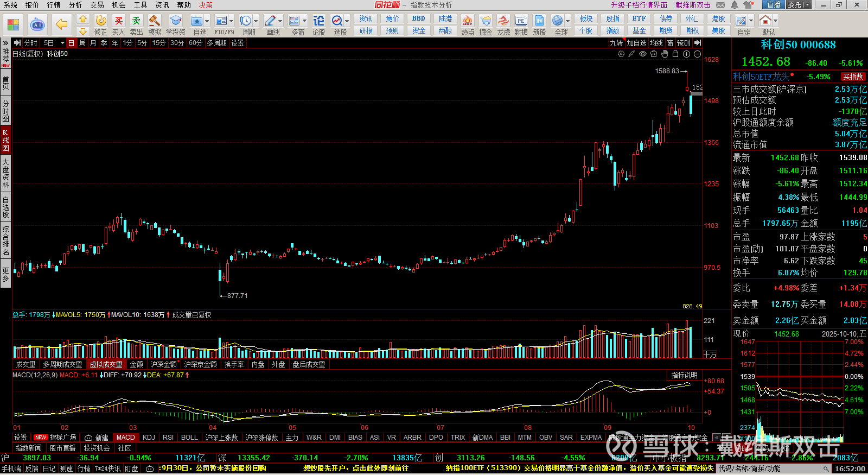Open the 龙虎 dragon icon
Image resolution: width=868 pixels, height=475 pixels.
(x=503, y=21)
